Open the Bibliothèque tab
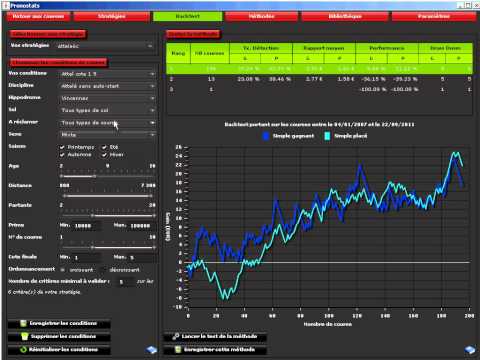 345,16
